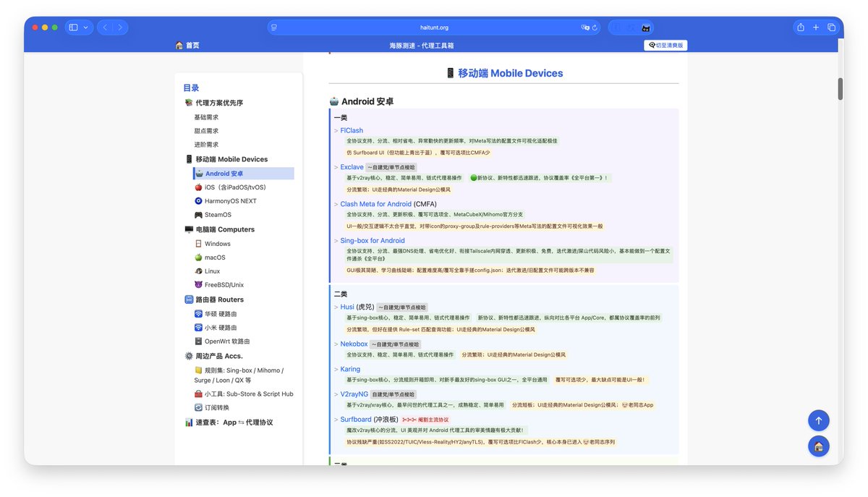This screenshot has width=868, height=497.
Task: Open Clash Meta for Android link
Action: point(376,204)
